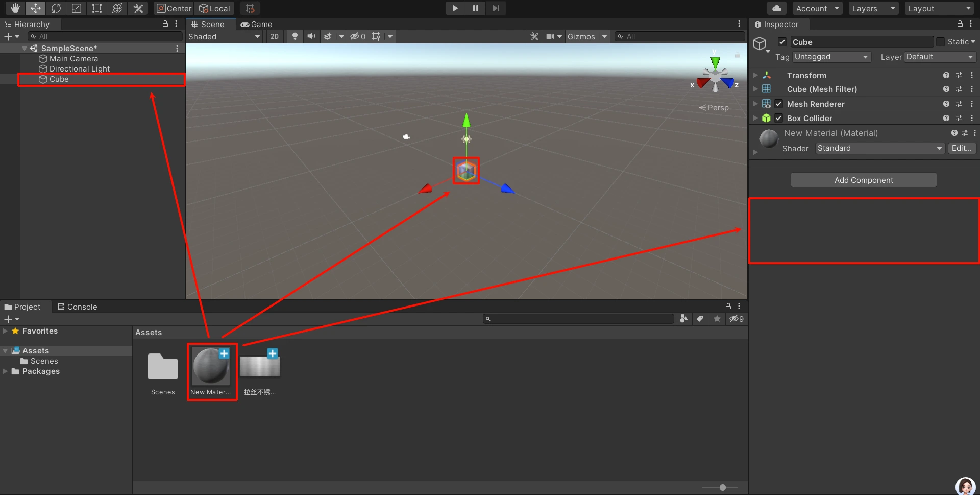The width and height of the screenshot is (980, 495).
Task: Expand the Transform component
Action: click(756, 75)
